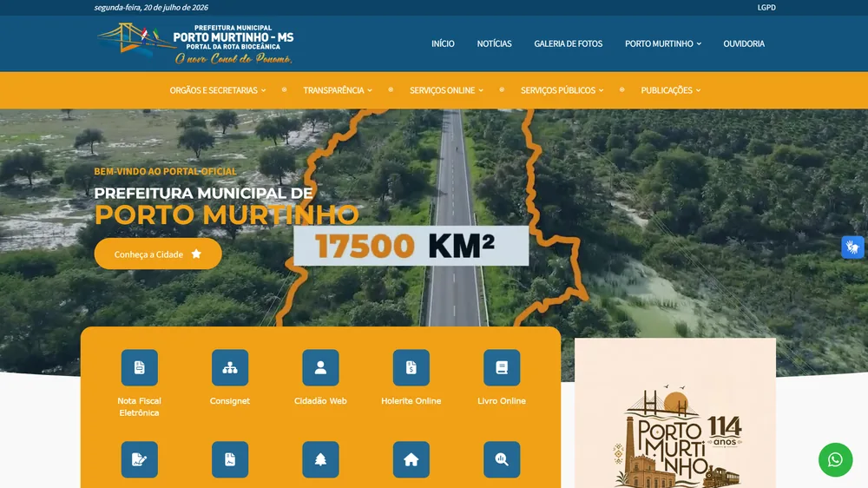
Task: Open the Ouvidoria page
Action: click(x=744, y=43)
